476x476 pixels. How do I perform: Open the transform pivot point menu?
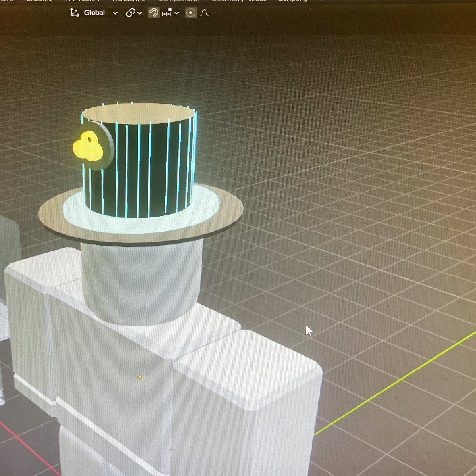(133, 13)
